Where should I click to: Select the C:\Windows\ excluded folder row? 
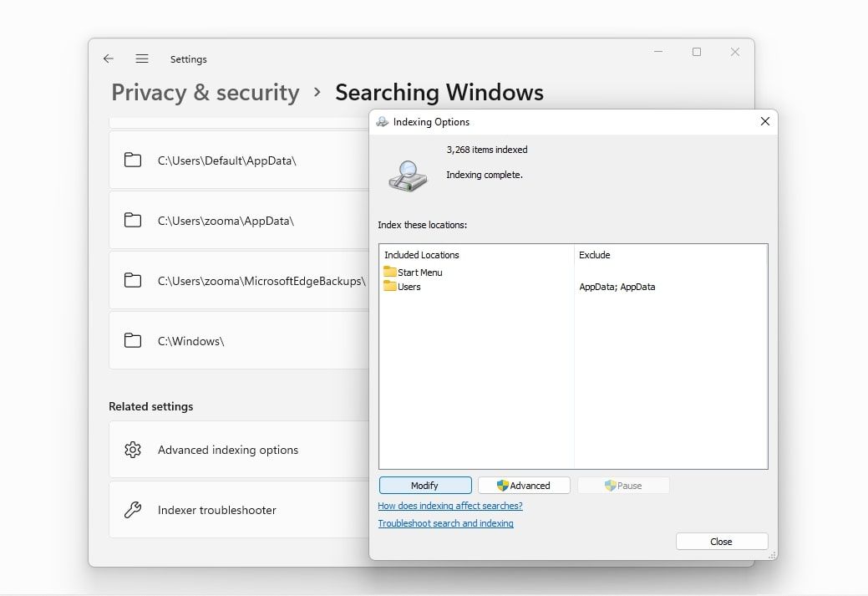click(239, 340)
